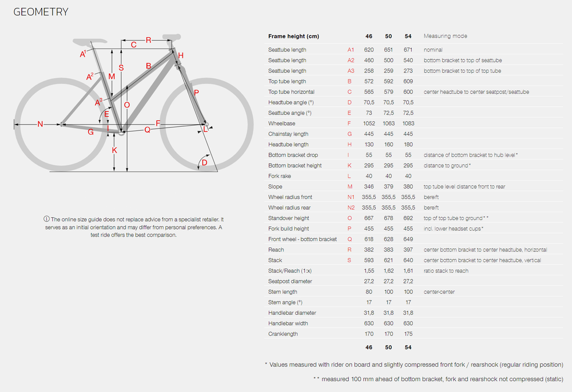Click the Cranklength row label
572x392 pixels.
283,334
